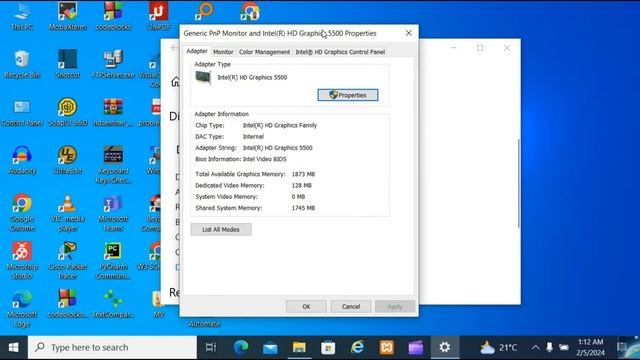This screenshot has height=360, width=640.
Task: Click the Intel HD Graphics 5500 adapter icon
Action: click(x=203, y=77)
